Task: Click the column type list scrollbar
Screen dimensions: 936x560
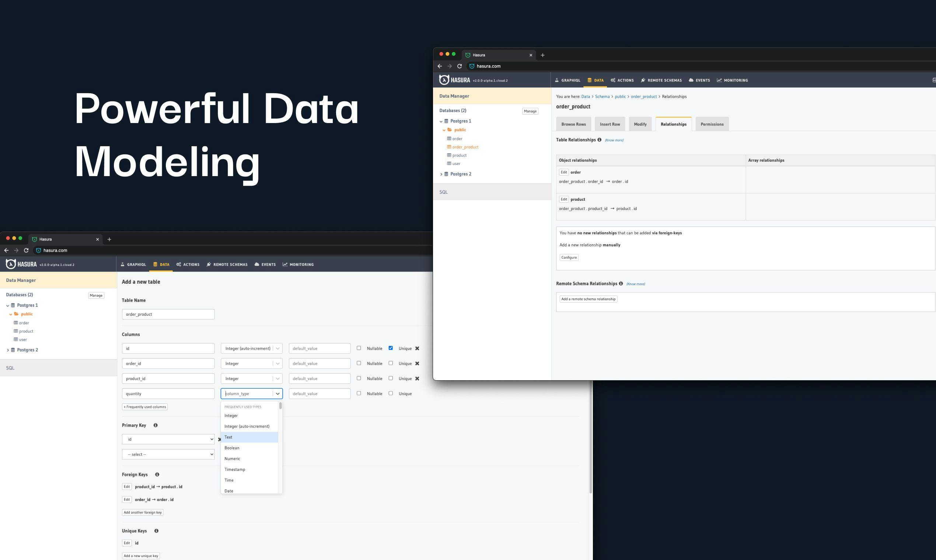Action: pyautogui.click(x=280, y=406)
